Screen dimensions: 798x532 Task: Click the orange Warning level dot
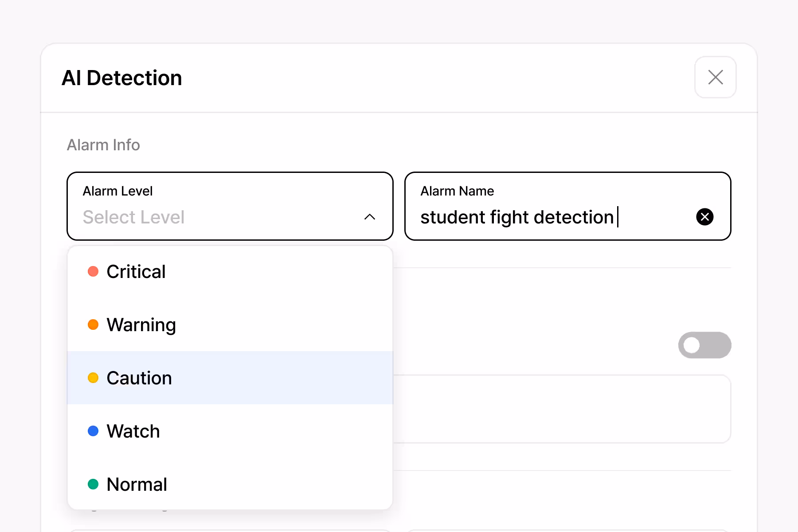point(93,325)
